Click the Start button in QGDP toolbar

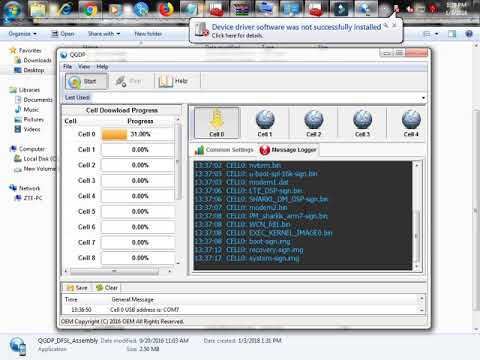86,81
